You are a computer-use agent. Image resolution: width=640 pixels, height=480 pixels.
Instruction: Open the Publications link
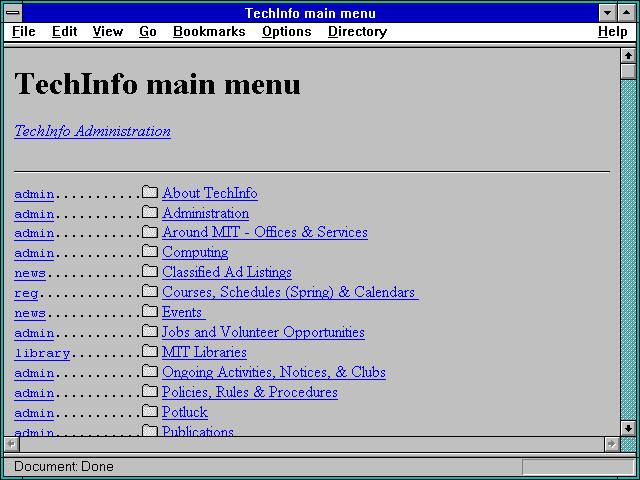coord(198,431)
